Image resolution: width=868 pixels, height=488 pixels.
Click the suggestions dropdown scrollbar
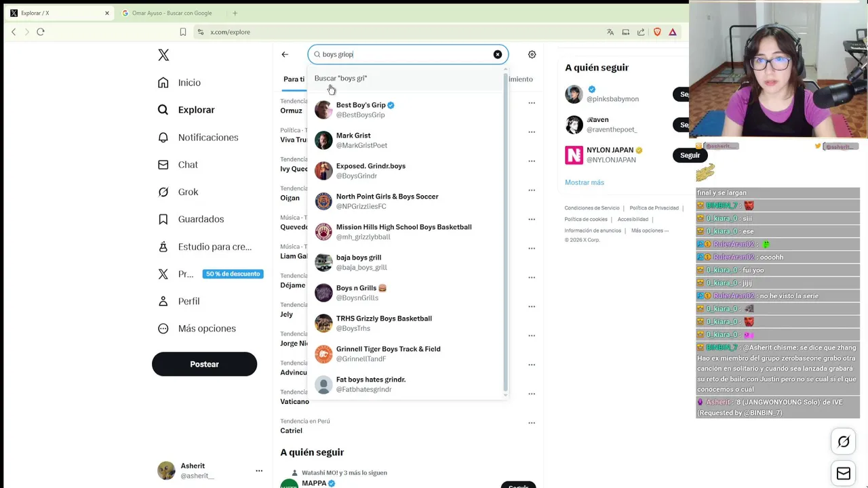pos(506,232)
